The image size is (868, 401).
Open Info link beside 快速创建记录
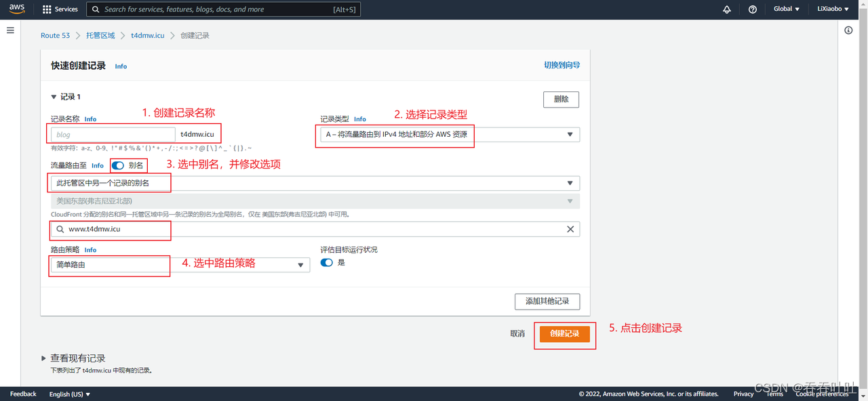[121, 66]
